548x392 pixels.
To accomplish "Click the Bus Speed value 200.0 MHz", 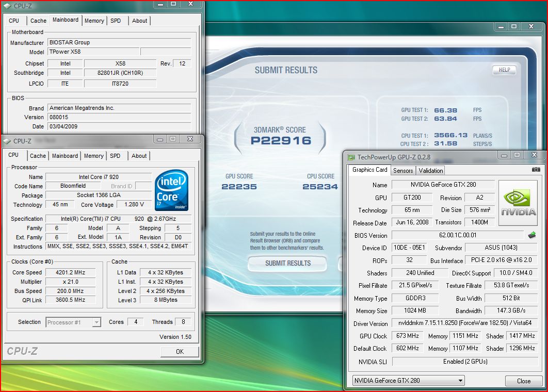I will pyautogui.click(x=71, y=291).
